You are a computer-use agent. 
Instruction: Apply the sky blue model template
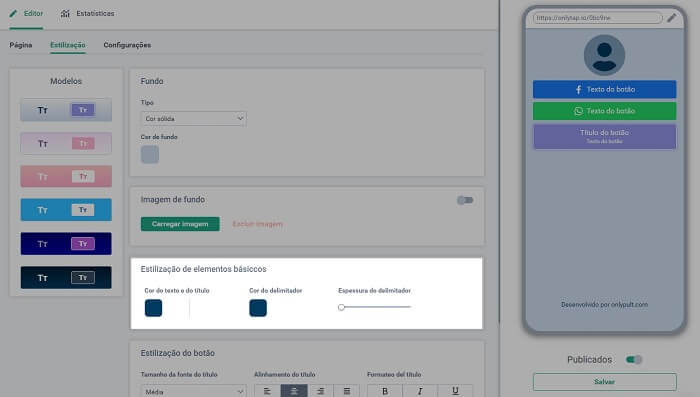pos(66,210)
